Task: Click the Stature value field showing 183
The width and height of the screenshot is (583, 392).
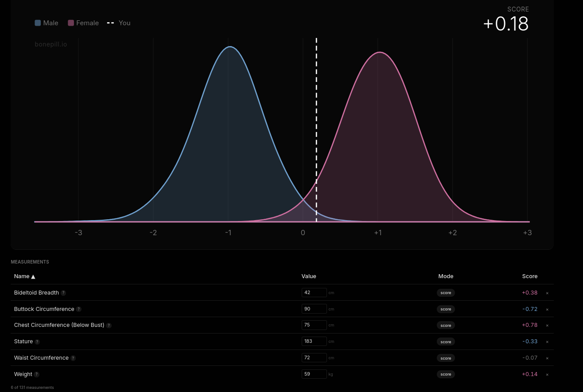Action: [x=314, y=342]
